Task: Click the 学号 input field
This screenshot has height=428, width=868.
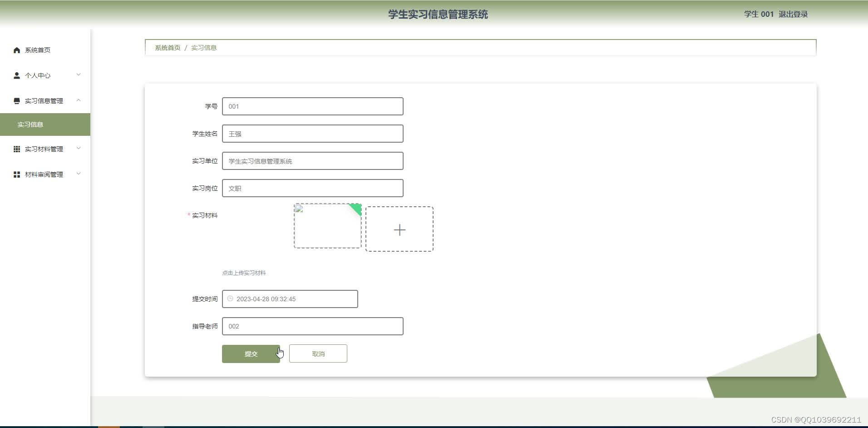Action: (313, 106)
